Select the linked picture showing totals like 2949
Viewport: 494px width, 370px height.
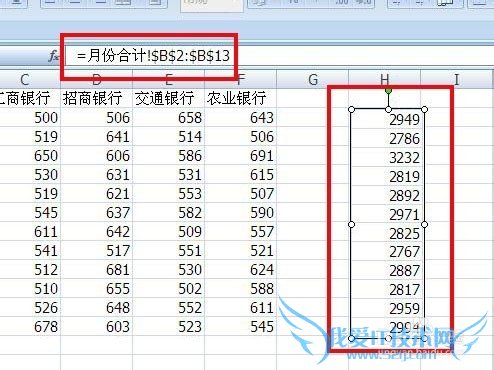[388, 224]
